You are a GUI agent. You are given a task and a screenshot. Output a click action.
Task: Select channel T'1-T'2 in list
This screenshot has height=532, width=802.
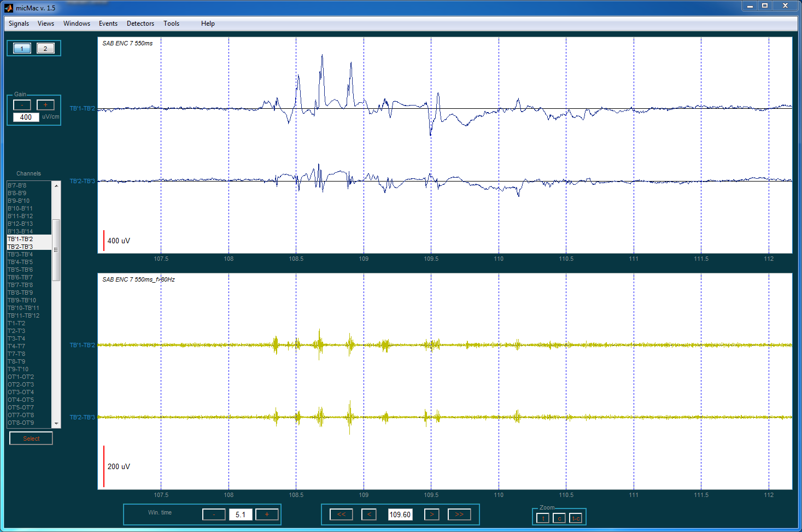29,323
